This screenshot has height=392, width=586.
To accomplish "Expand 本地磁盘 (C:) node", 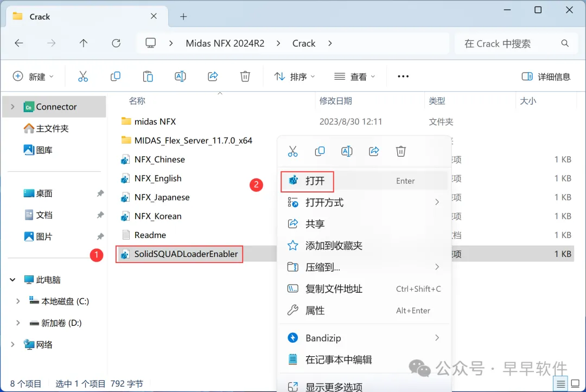I will [x=18, y=301].
